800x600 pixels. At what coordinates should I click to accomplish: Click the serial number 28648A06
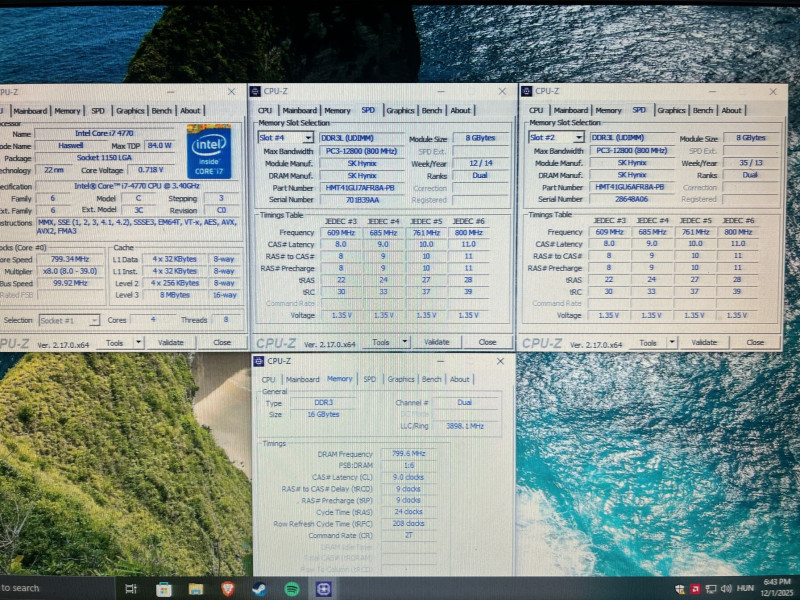(632, 199)
